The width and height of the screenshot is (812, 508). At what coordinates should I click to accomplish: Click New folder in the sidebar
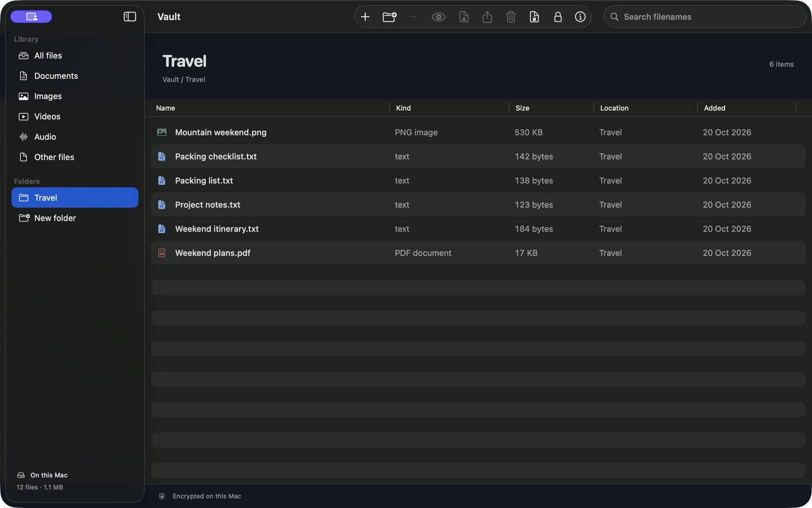click(x=75, y=218)
